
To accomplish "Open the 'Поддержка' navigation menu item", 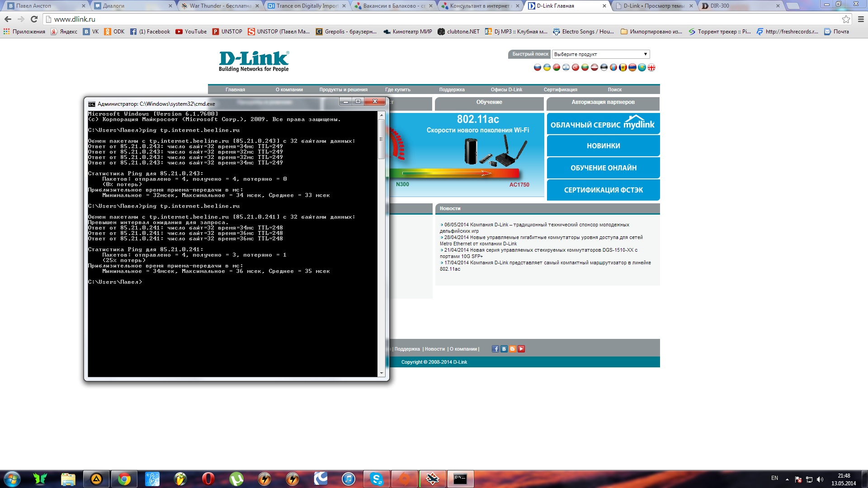I will (x=452, y=89).
